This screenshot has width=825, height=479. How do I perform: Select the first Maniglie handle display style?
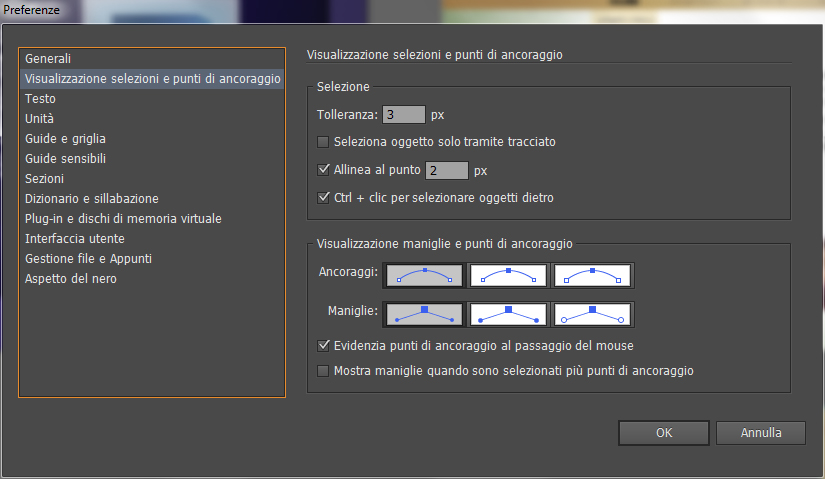point(425,314)
